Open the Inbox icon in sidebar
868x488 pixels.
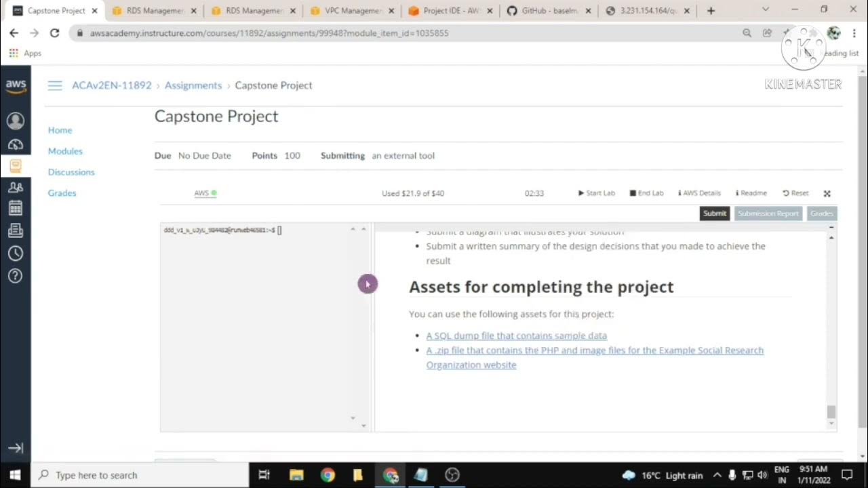tap(16, 230)
